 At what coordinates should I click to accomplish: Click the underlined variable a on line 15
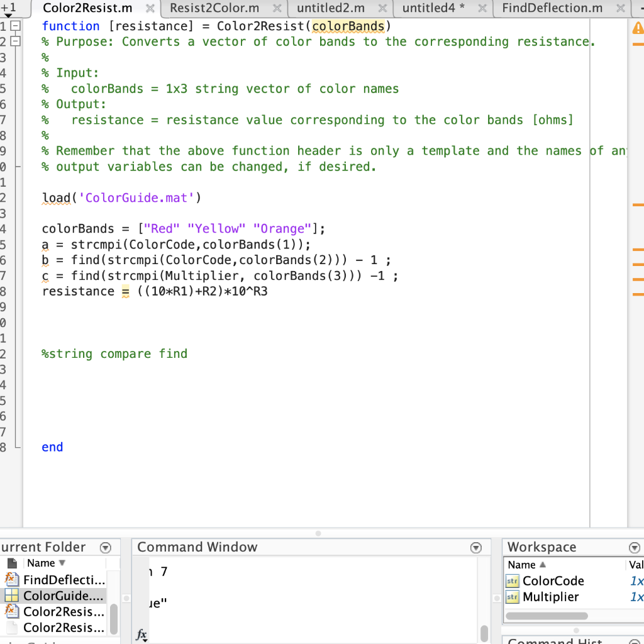click(45, 245)
